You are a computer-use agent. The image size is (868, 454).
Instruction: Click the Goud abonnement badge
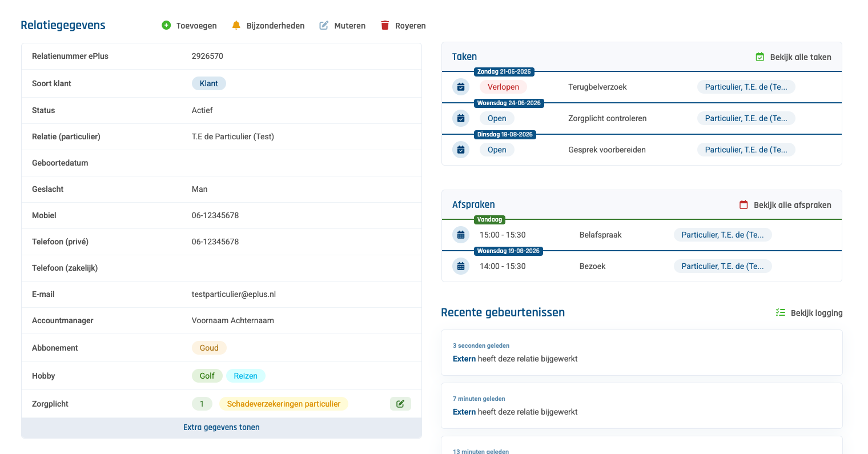pyautogui.click(x=209, y=348)
